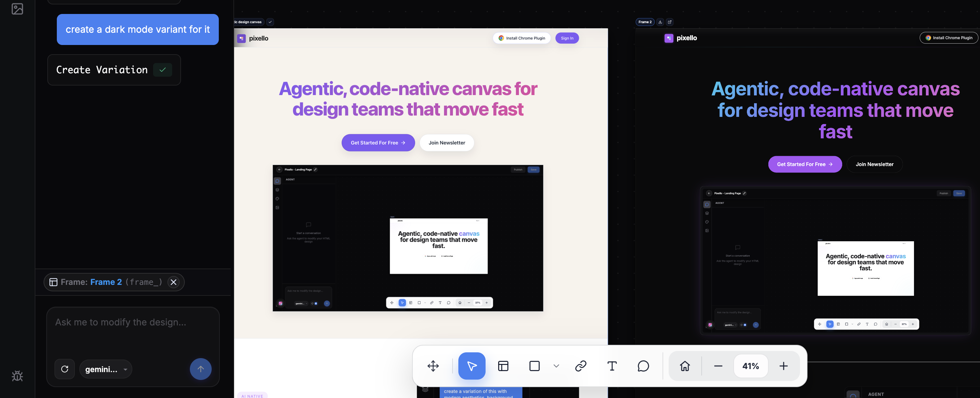
Task: Click the checkmark next to Create Variation
Action: pyautogui.click(x=162, y=70)
